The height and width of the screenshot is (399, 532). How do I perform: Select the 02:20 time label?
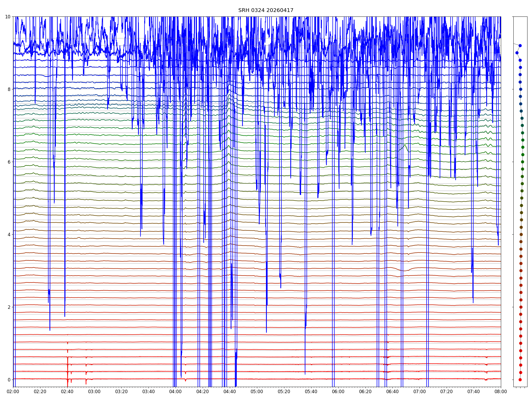[40, 392]
